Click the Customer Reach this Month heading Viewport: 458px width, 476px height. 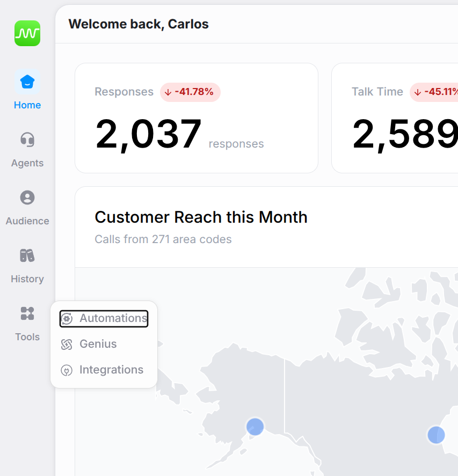pos(201,217)
